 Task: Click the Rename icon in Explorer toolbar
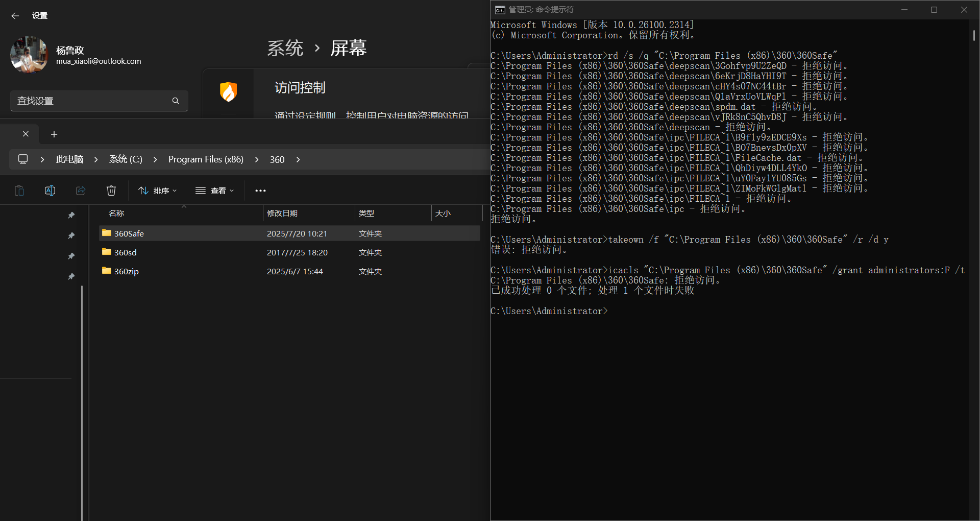coord(50,191)
